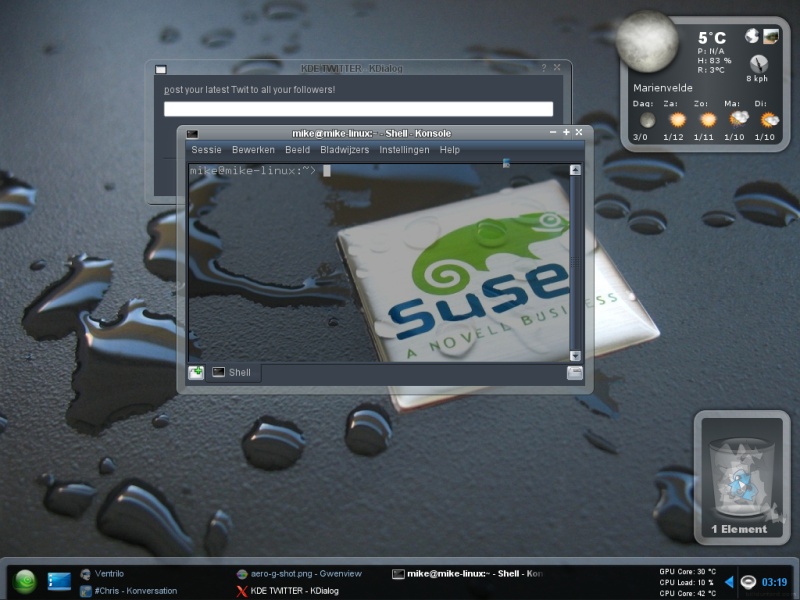The height and width of the screenshot is (600, 800).
Task: Open the Instellingen menu in Konsole
Action: [404, 150]
